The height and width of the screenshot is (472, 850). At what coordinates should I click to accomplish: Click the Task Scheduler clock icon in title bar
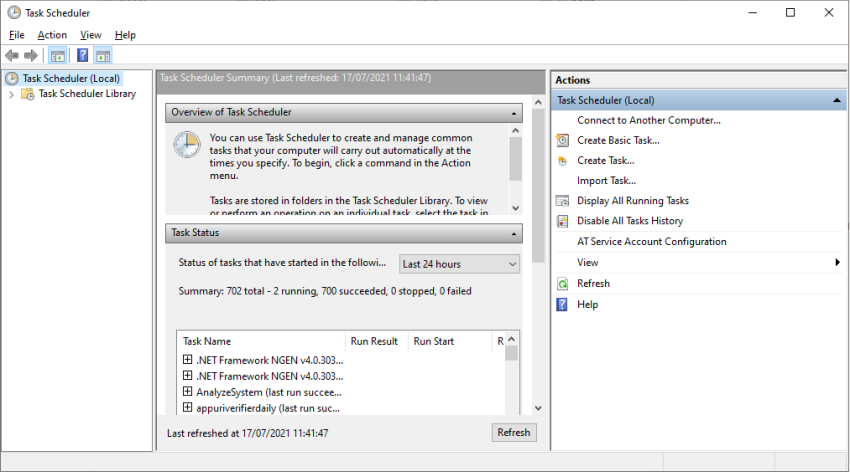click(x=14, y=12)
